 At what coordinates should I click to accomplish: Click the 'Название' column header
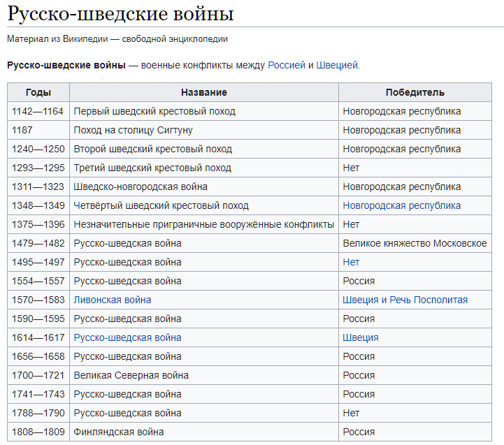tap(203, 92)
